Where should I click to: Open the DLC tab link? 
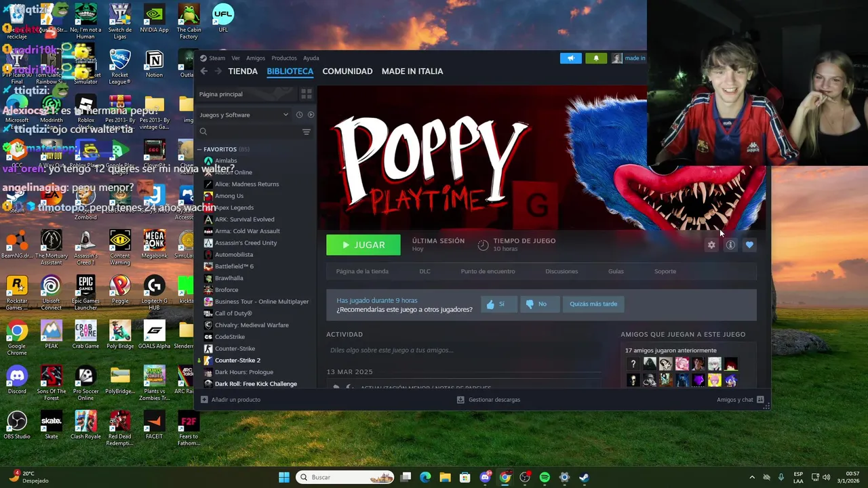coord(425,271)
